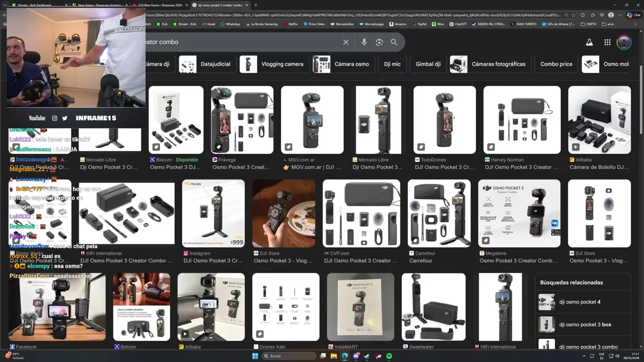Open the Netflix bookmark
The width and height of the screenshot is (644, 362).
tap(290, 24)
